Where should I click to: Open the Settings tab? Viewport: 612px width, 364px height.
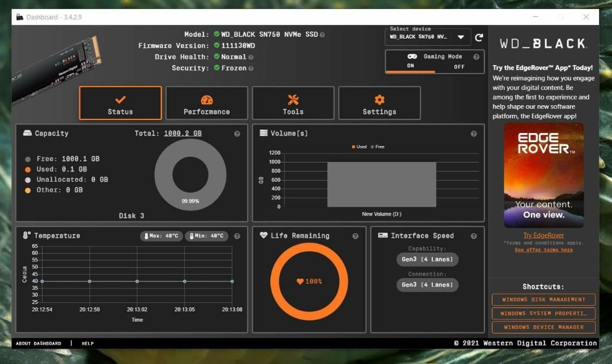[379, 103]
